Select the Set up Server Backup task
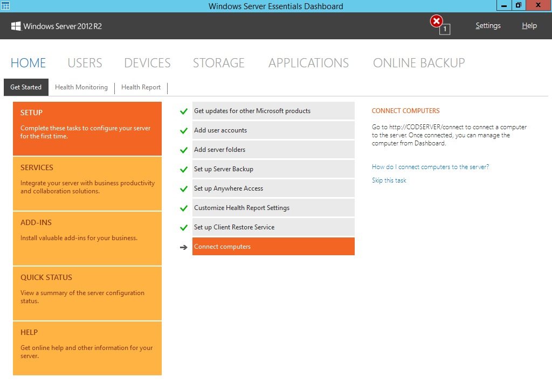This screenshot has height=392, width=552. coord(273,169)
